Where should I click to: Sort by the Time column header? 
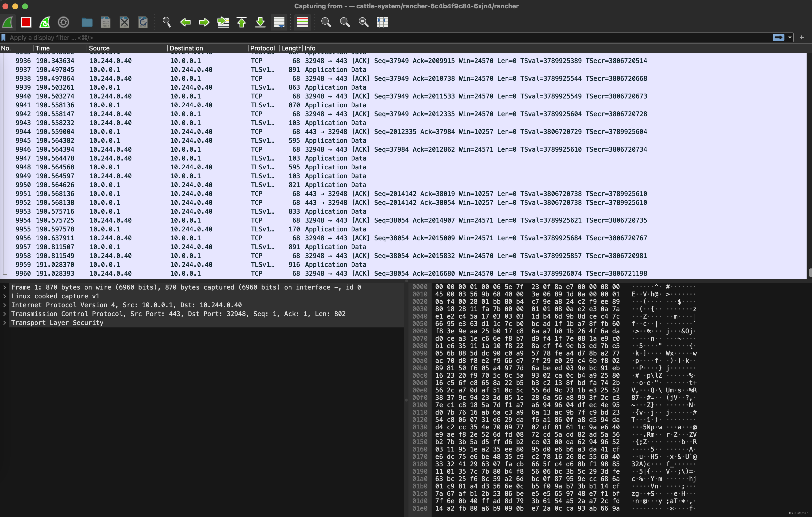60,48
